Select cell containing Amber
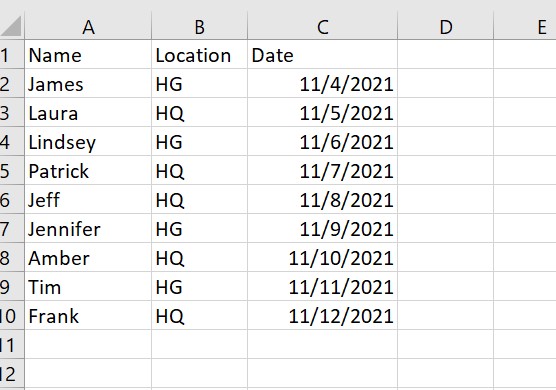 click(88, 258)
